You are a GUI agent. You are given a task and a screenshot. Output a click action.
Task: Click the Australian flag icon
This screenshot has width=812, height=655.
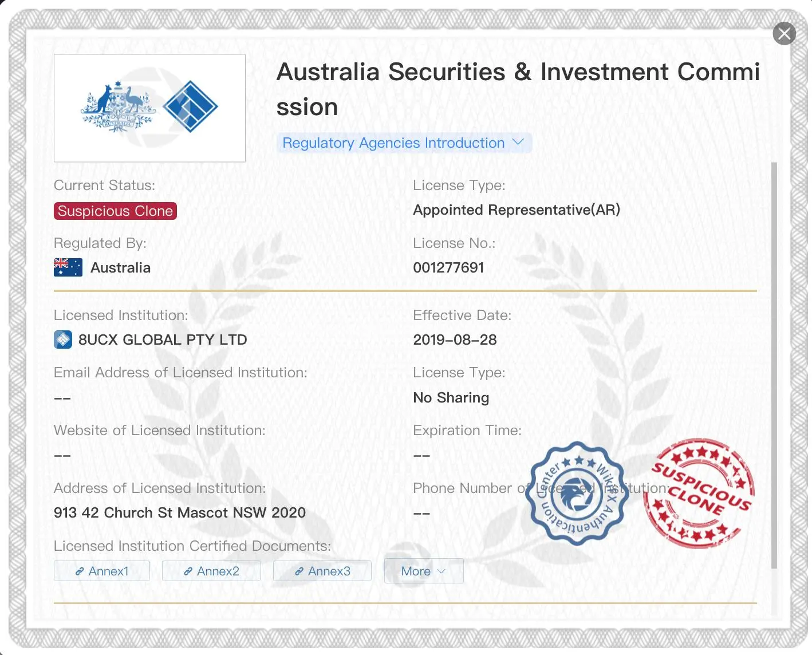[68, 267]
